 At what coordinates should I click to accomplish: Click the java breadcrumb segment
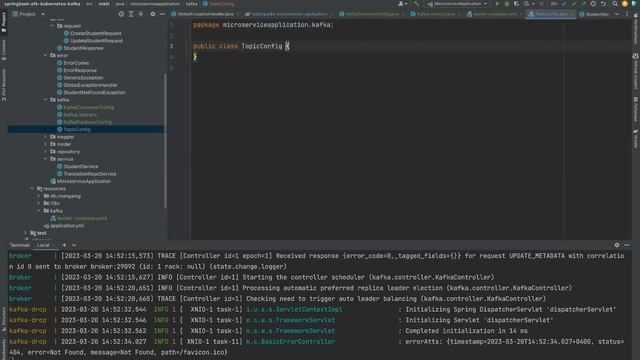[x=120, y=4]
